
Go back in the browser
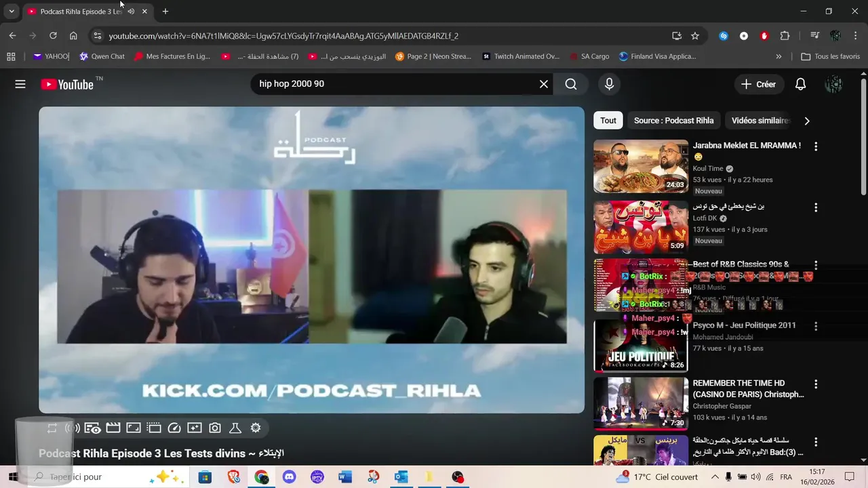(12, 36)
